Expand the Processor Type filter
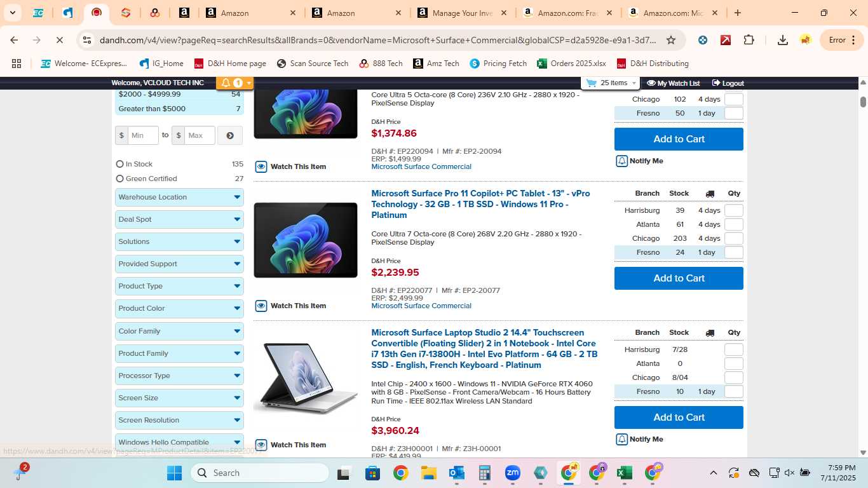 click(x=179, y=376)
